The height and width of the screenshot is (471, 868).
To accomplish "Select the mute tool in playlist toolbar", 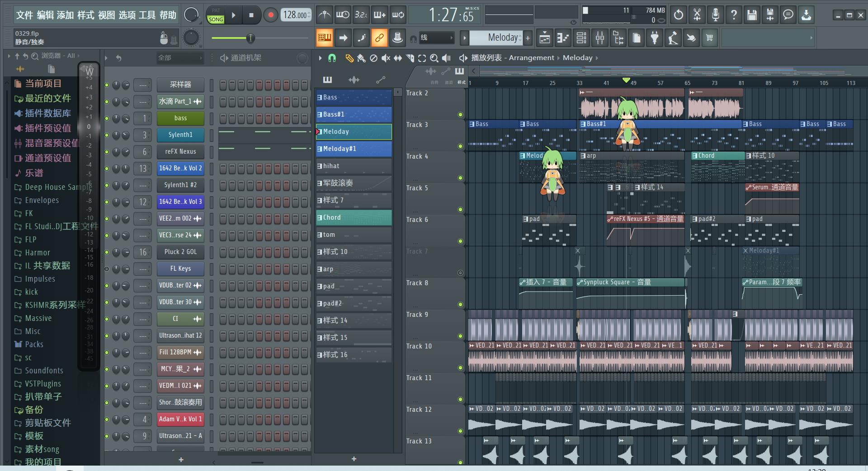I will pyautogui.click(x=386, y=58).
